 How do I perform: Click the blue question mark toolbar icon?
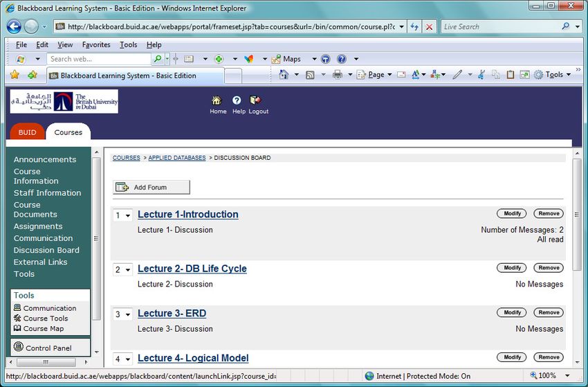341,59
